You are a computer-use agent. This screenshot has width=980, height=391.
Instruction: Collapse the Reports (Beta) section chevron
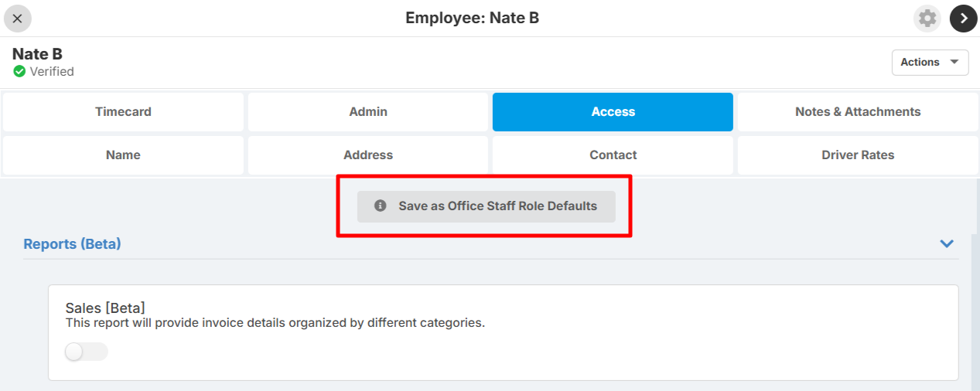946,243
